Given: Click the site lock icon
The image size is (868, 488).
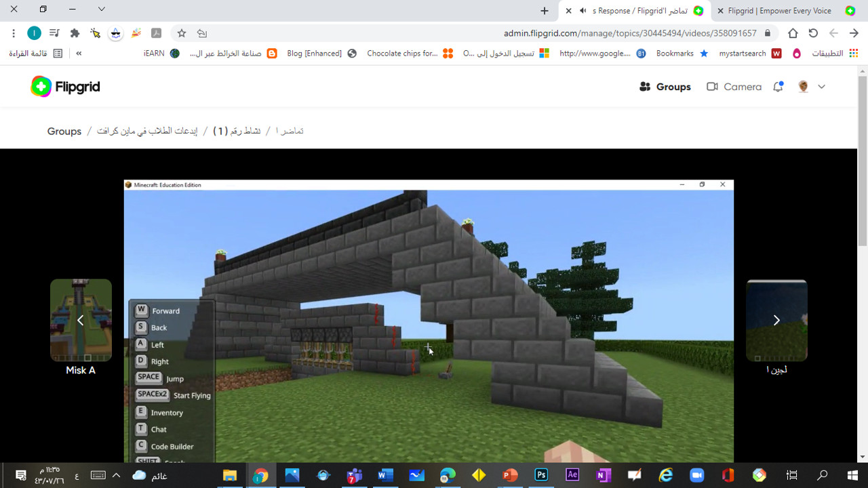Looking at the screenshot, I should [x=768, y=33].
